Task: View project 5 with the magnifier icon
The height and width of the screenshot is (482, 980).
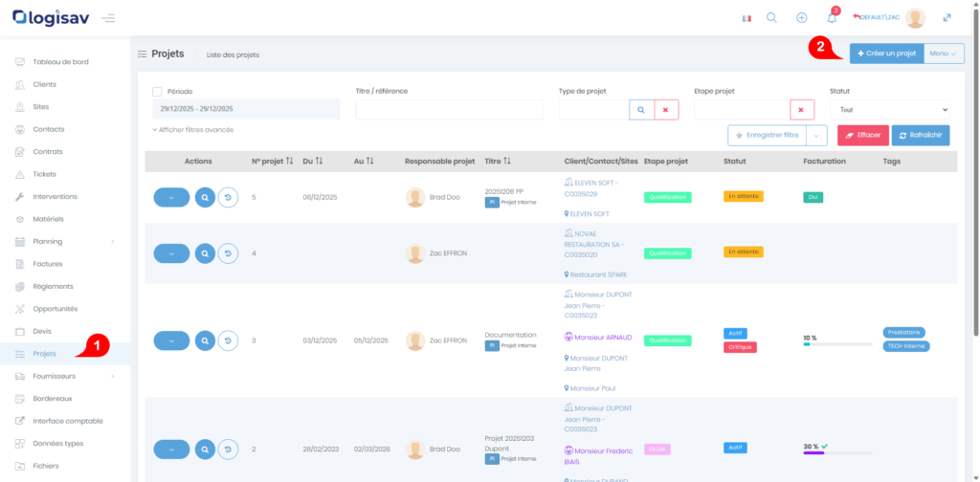Action: (205, 197)
